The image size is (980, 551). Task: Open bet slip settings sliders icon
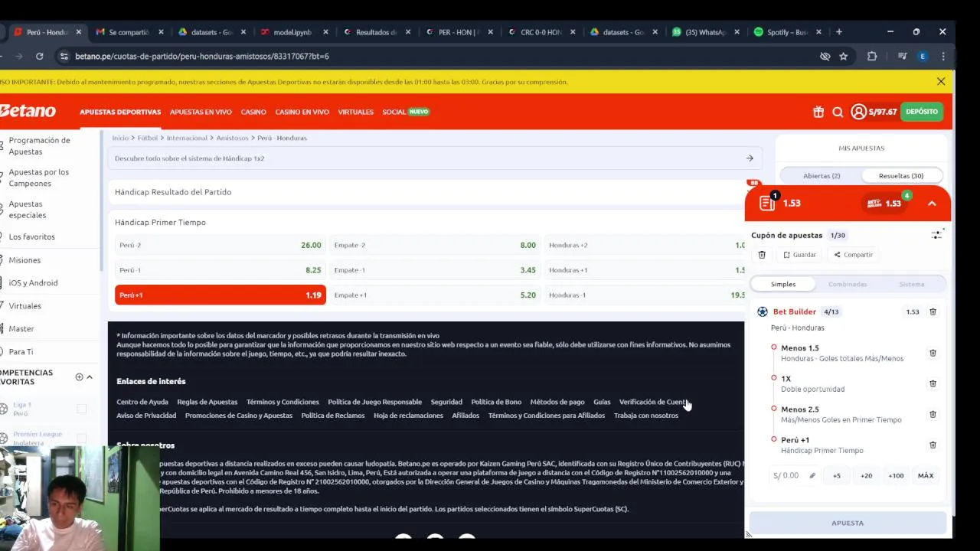936,235
